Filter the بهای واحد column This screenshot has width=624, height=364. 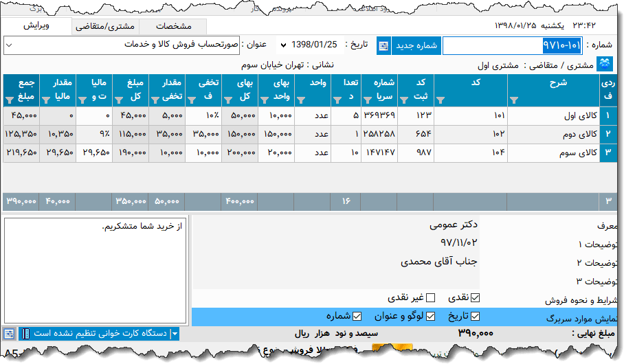tap(265, 100)
